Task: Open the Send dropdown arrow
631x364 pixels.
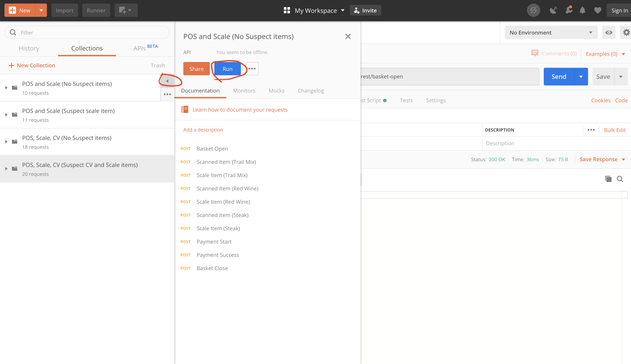Action: [581, 77]
